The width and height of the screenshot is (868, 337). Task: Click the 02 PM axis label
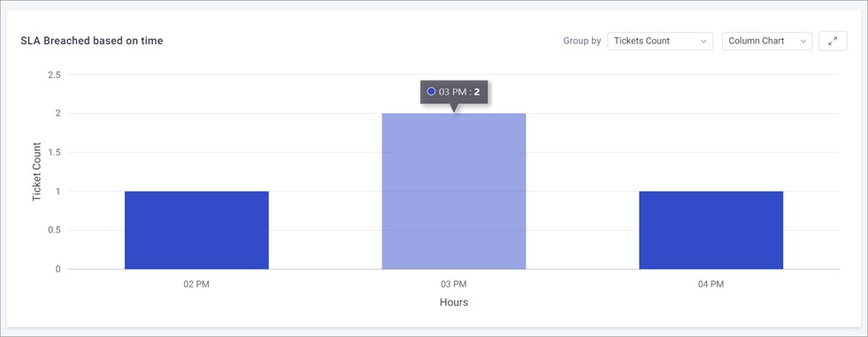click(196, 285)
